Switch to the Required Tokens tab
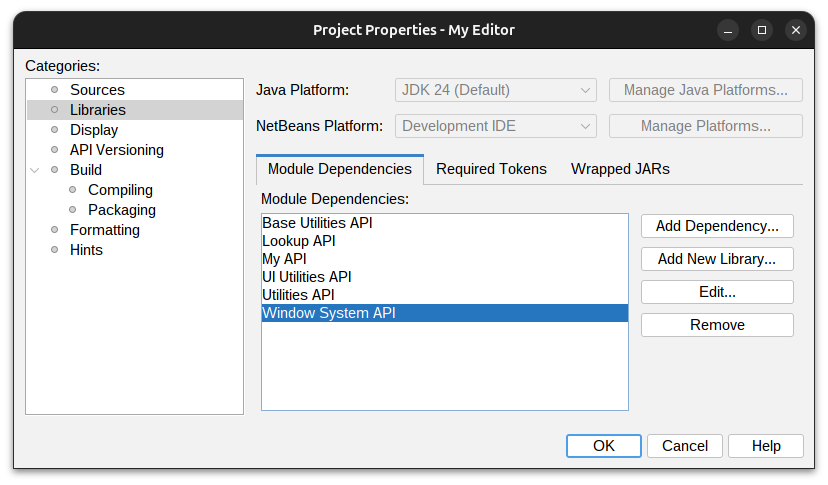 491,169
